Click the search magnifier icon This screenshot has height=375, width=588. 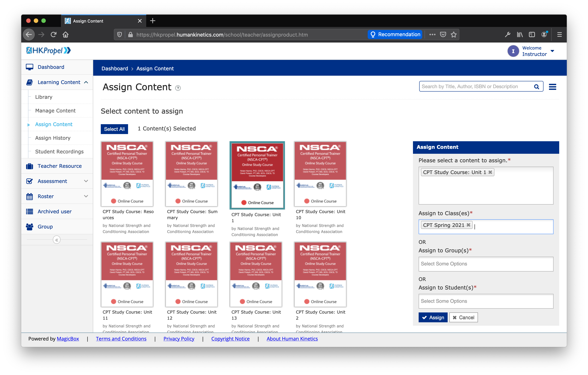536,87
